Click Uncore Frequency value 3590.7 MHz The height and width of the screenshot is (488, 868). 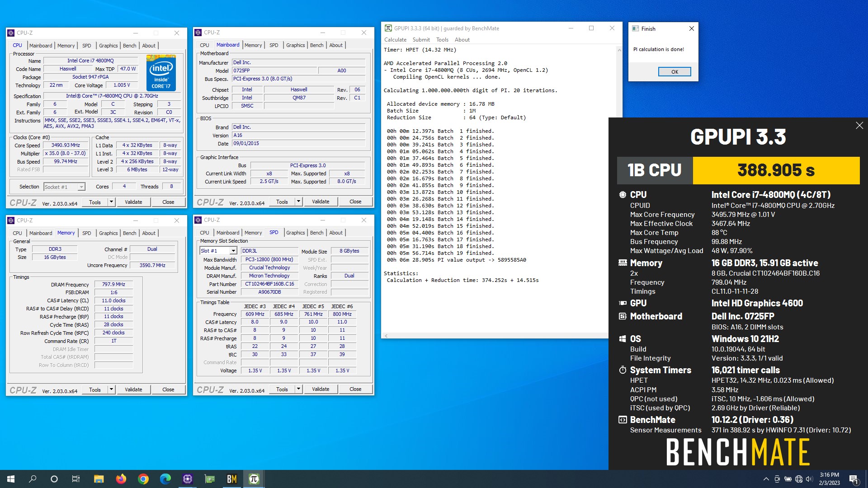152,266
